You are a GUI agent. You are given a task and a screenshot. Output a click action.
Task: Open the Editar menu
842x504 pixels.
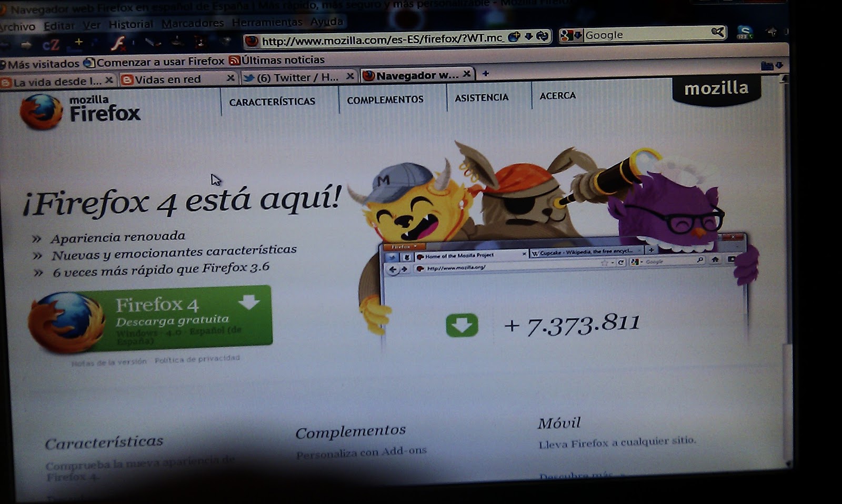pos(59,25)
